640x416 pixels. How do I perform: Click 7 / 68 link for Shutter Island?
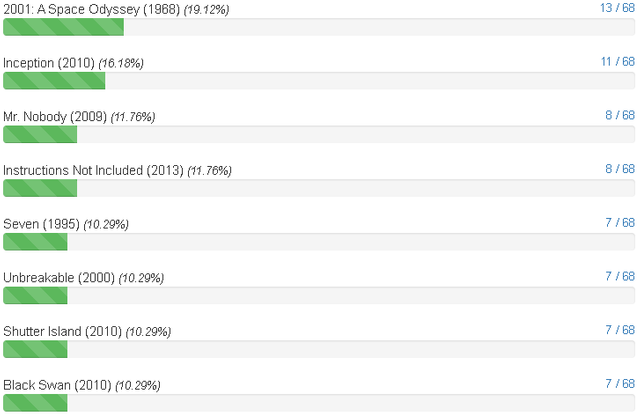click(x=620, y=330)
